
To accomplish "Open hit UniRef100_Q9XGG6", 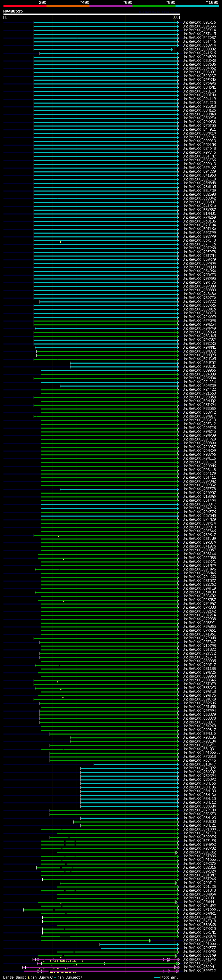I will tap(199, 26).
